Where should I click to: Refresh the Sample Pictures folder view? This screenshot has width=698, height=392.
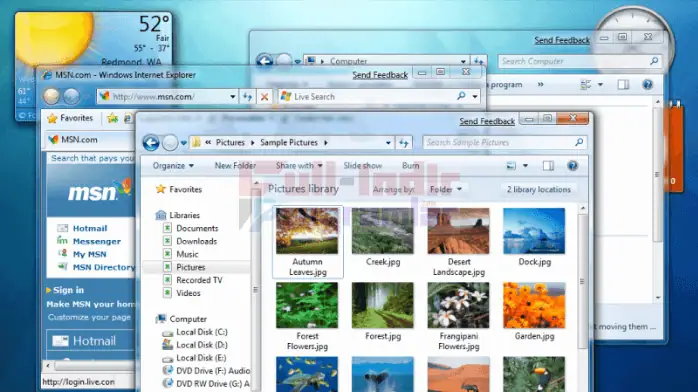point(404,143)
